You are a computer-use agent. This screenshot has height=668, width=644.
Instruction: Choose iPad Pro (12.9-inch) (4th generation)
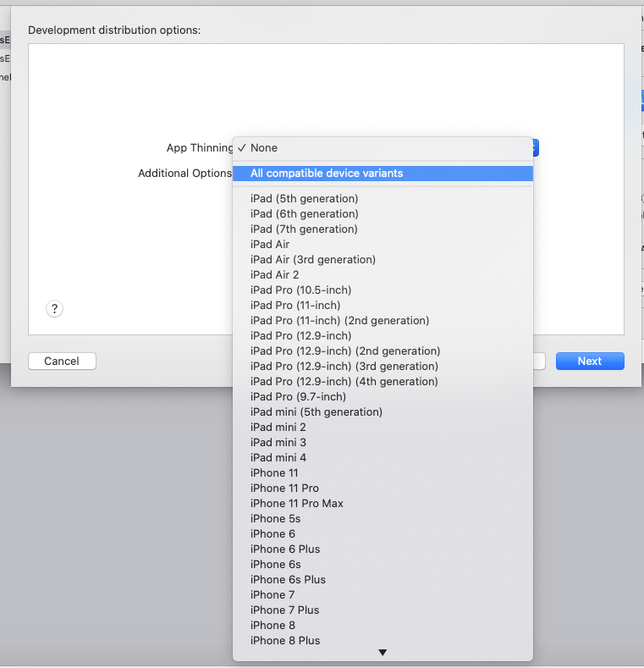344,382
